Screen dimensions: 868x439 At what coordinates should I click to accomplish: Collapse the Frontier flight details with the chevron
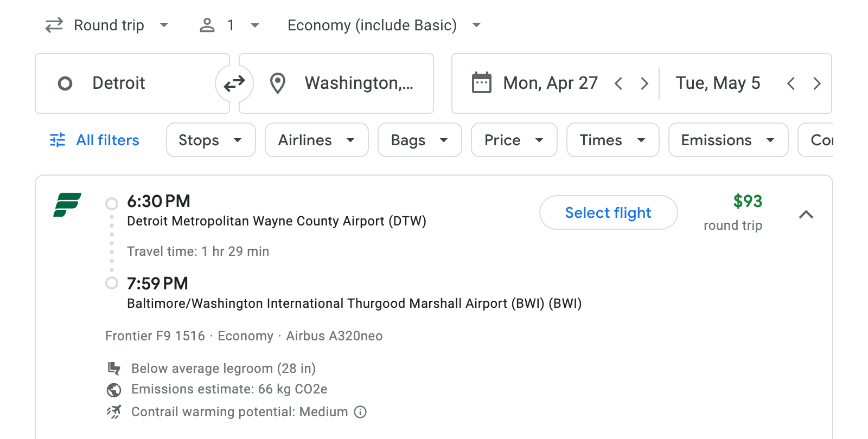pos(807,215)
